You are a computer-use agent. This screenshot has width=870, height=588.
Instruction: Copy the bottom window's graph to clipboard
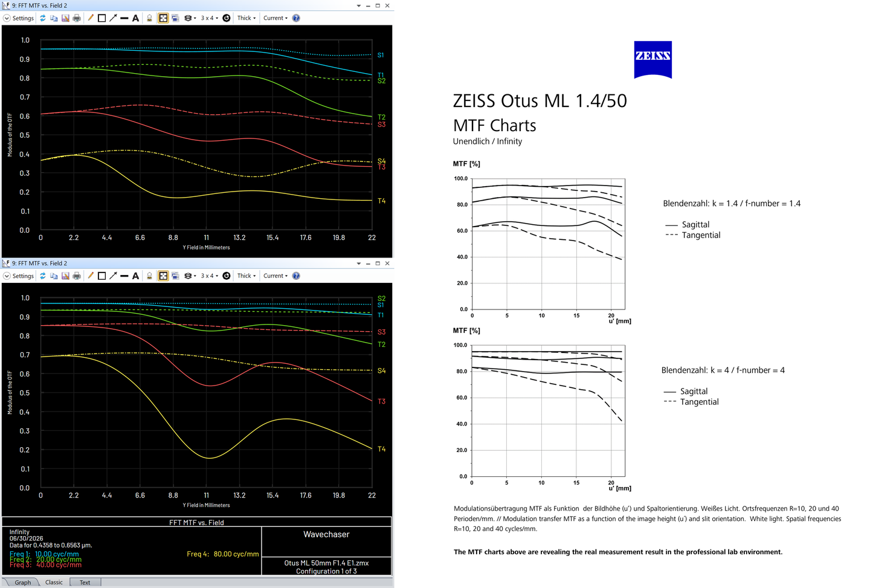pos(54,276)
